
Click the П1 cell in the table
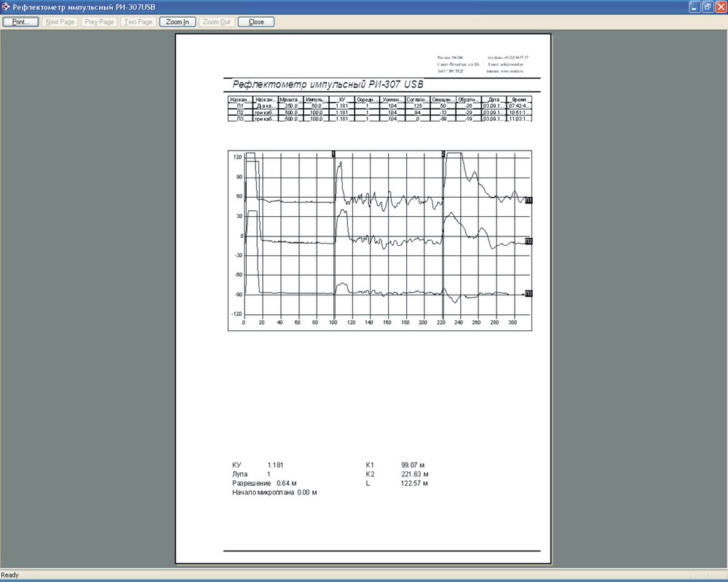(x=240, y=105)
